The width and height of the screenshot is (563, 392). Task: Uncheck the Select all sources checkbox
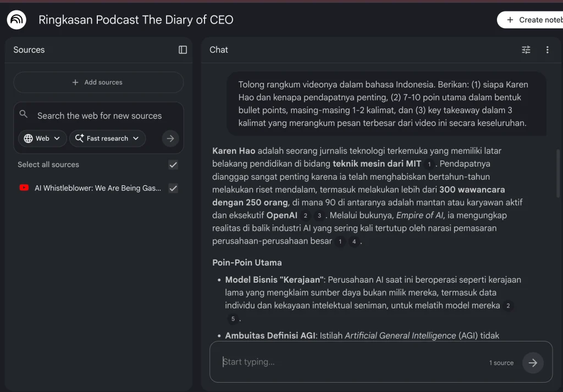tap(173, 164)
